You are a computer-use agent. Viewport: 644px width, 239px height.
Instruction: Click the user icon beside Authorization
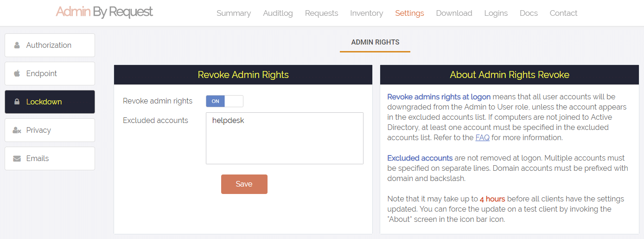tap(17, 45)
